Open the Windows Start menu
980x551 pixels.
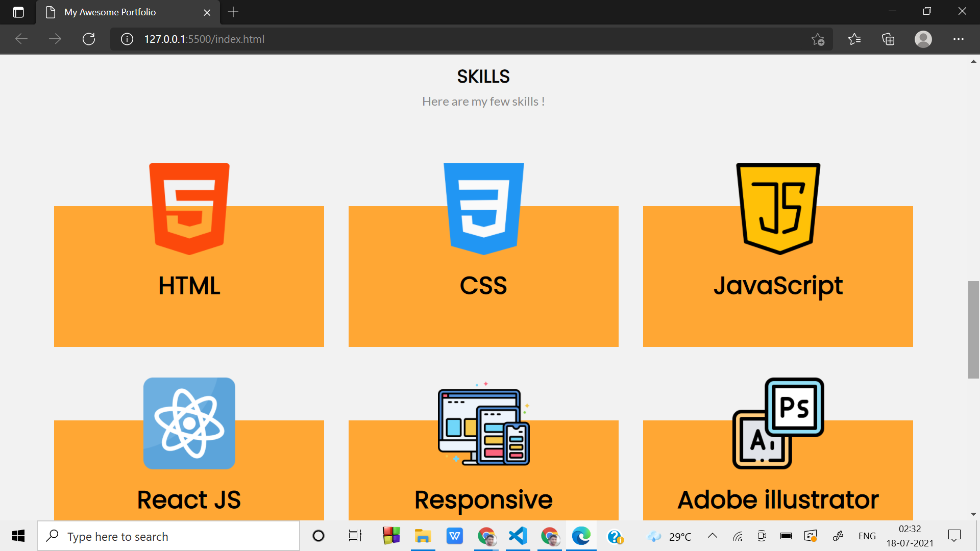18,536
